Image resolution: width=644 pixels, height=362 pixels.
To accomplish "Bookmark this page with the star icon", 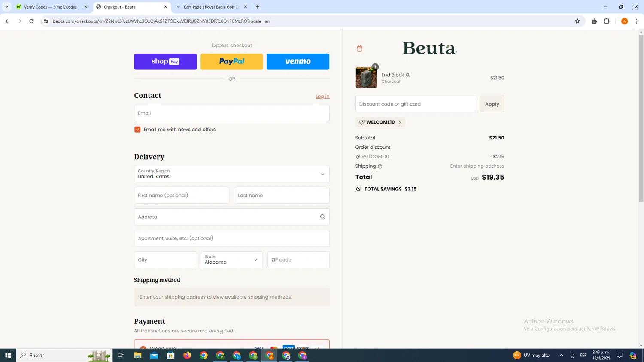I will coord(577,21).
